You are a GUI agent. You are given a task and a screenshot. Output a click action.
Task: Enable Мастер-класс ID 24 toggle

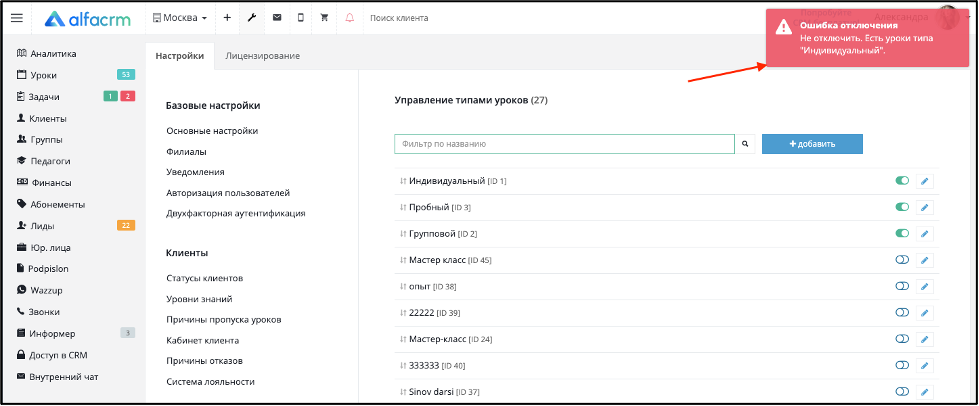902,339
